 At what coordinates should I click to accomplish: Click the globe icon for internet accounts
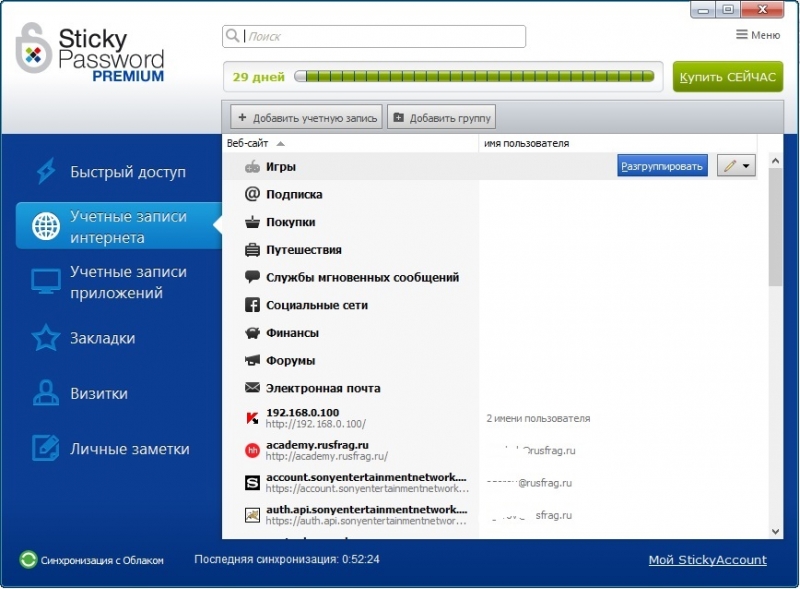click(46, 226)
